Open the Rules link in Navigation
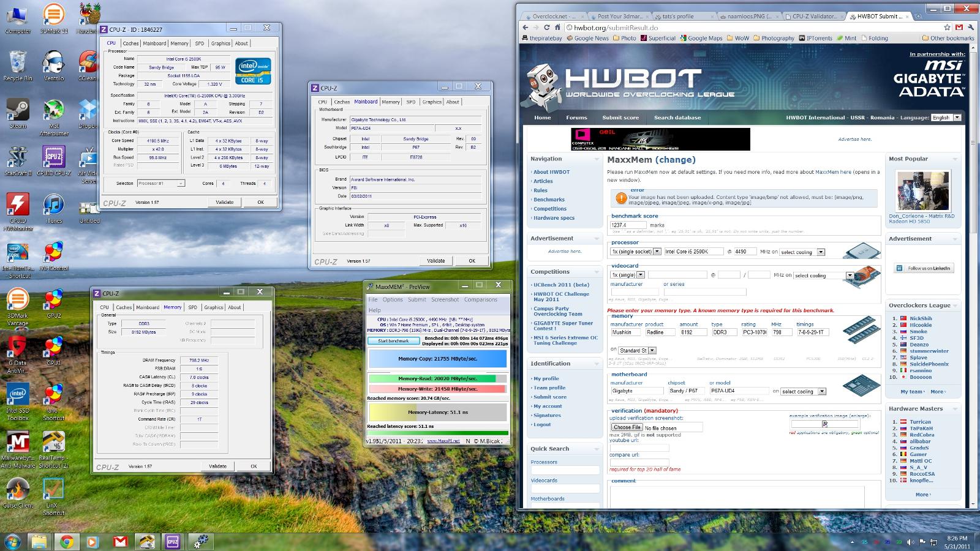Screen dimensions: 980x551 (x=540, y=190)
